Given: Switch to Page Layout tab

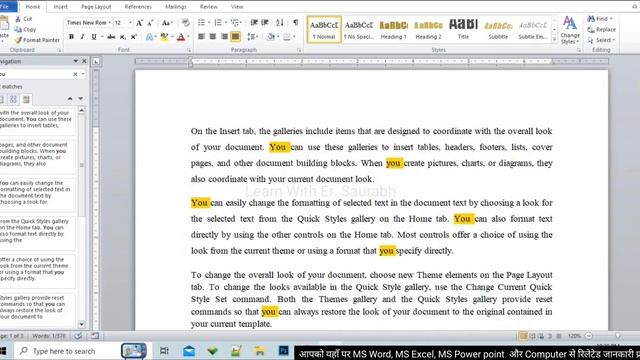Looking at the screenshot, I should (96, 7).
